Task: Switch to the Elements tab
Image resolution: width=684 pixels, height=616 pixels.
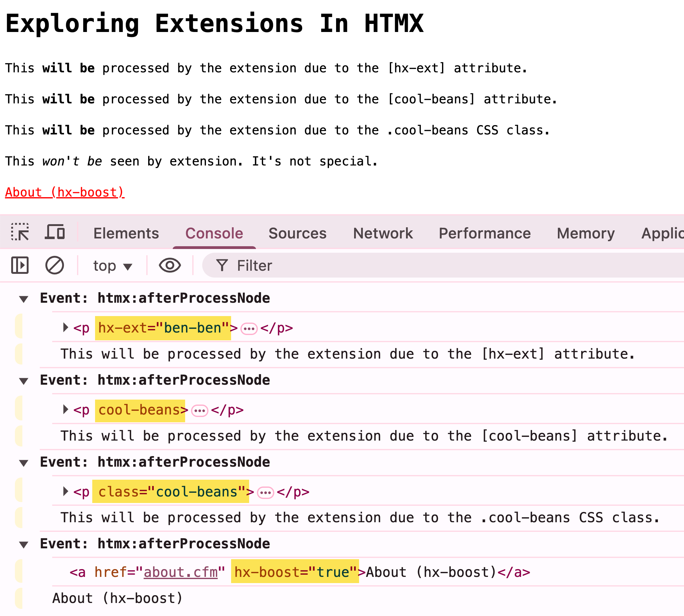Action: [x=126, y=233]
